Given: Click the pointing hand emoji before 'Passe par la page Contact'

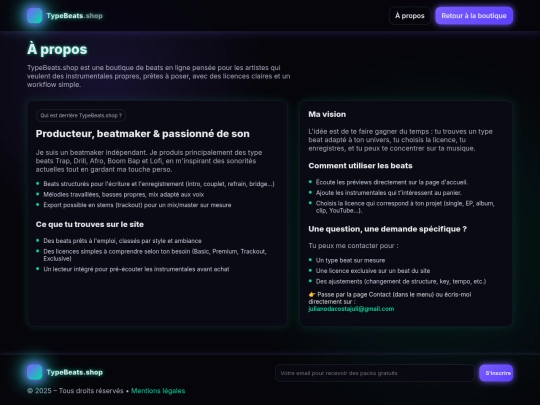Looking at the screenshot, I should 312,295.
